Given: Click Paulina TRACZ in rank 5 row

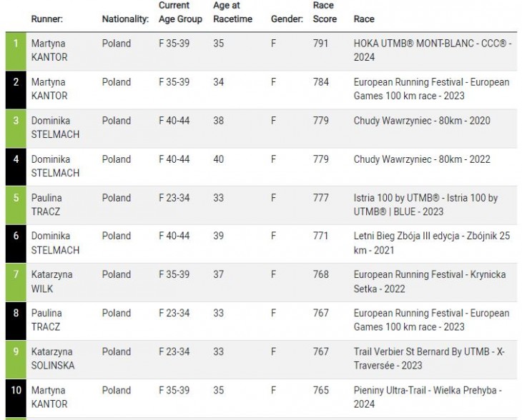Looking at the screenshot, I should 46,204.
